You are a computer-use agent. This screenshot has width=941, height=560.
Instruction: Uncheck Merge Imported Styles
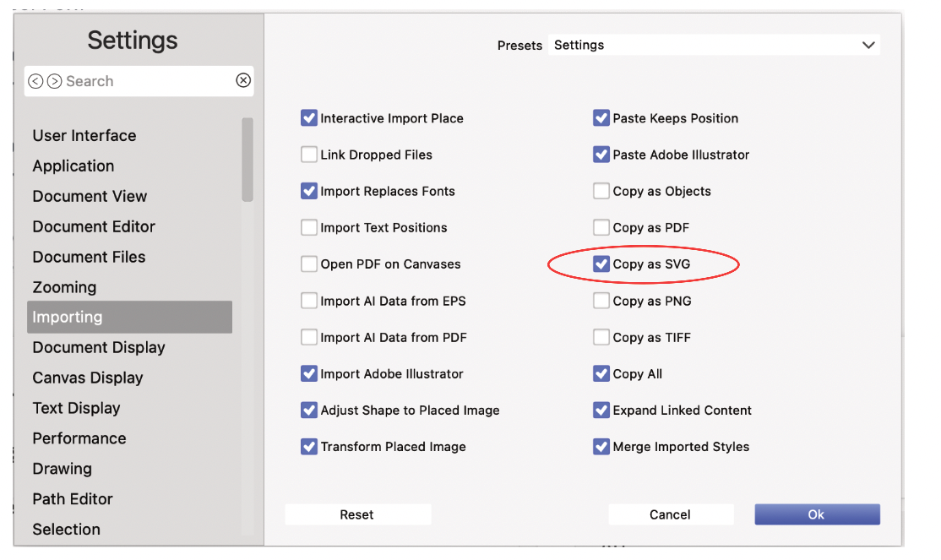(x=601, y=447)
